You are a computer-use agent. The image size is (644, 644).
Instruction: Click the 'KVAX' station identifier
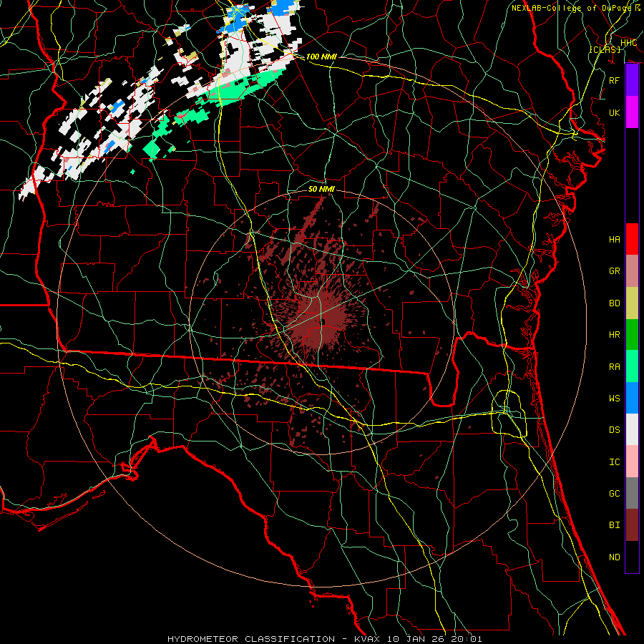[367, 639]
